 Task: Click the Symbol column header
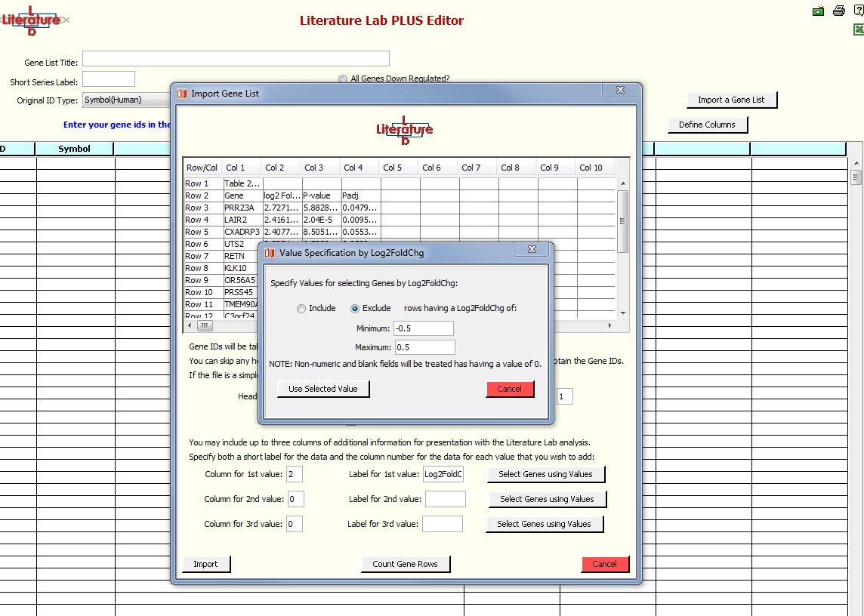pyautogui.click(x=74, y=148)
